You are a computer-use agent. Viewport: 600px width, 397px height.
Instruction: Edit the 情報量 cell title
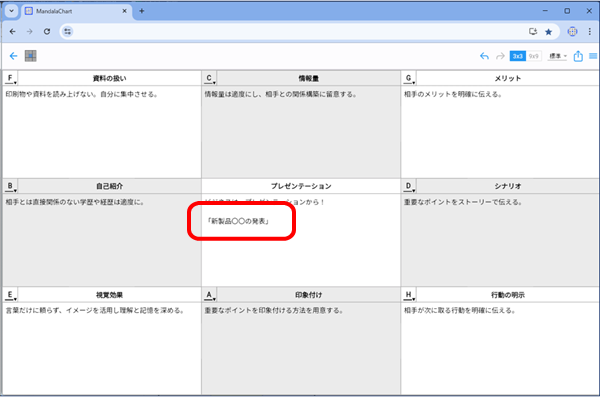pyautogui.click(x=308, y=78)
